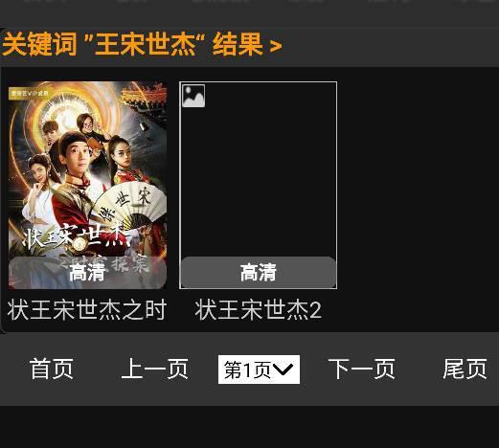Click the calligraphy title on the poster artwork

(x=77, y=238)
